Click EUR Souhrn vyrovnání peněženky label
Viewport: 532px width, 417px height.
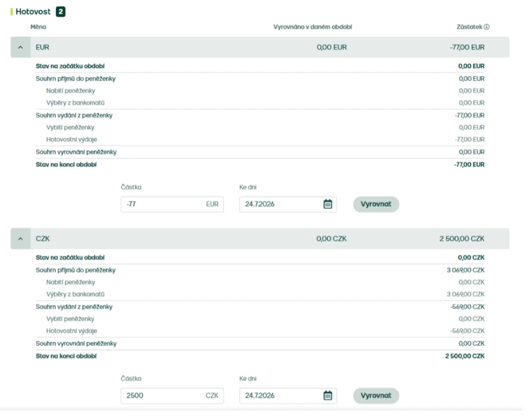[76, 152]
